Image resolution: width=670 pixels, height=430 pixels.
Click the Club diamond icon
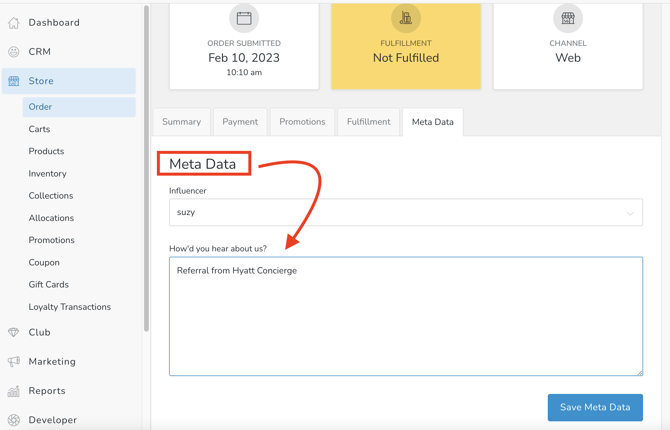(14, 332)
